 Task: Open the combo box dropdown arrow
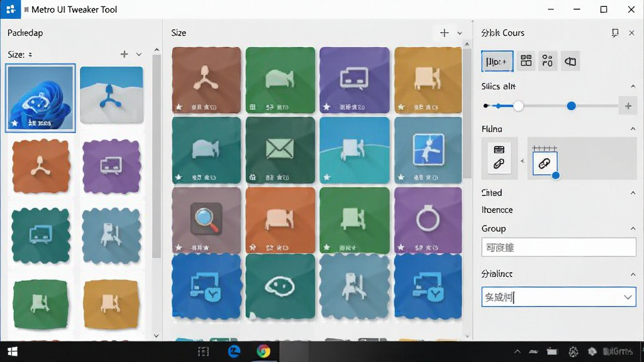click(628, 297)
